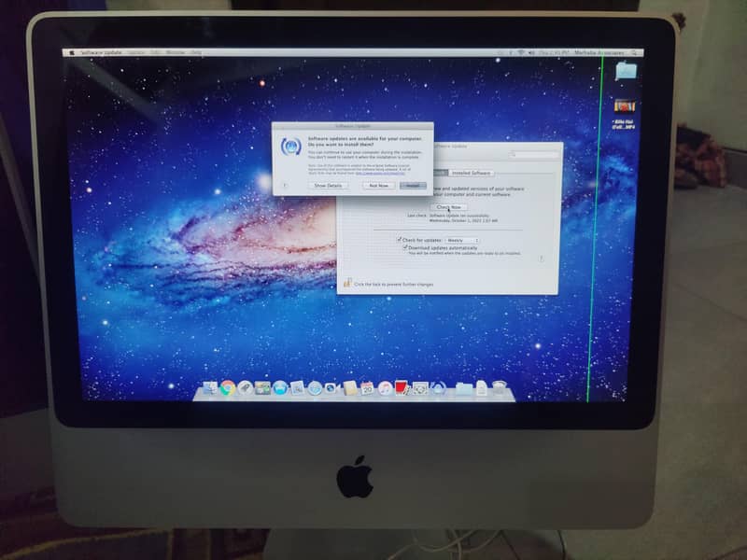Open the license agreement link in dialog

pos(380,174)
